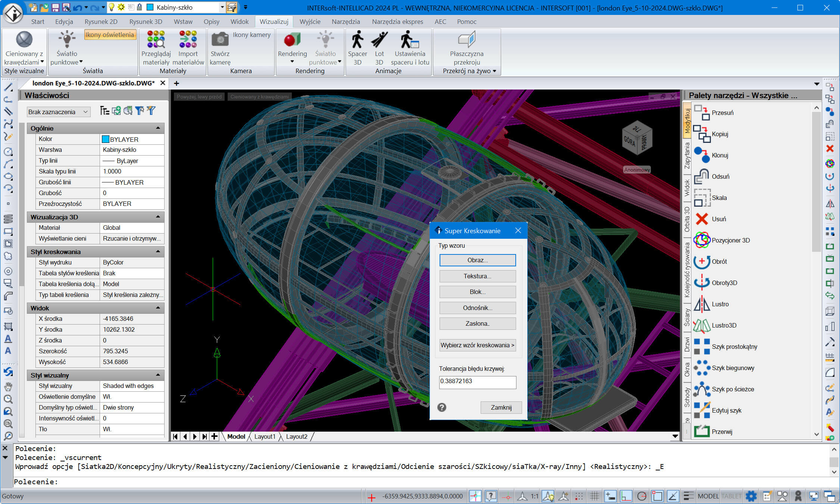Open the Zapytania palette tab

click(687, 156)
